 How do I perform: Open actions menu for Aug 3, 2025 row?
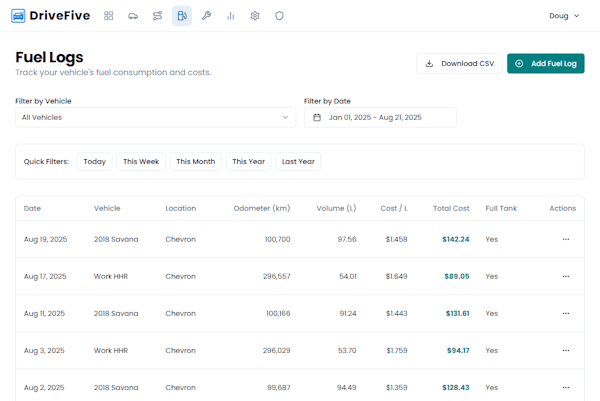(566, 350)
